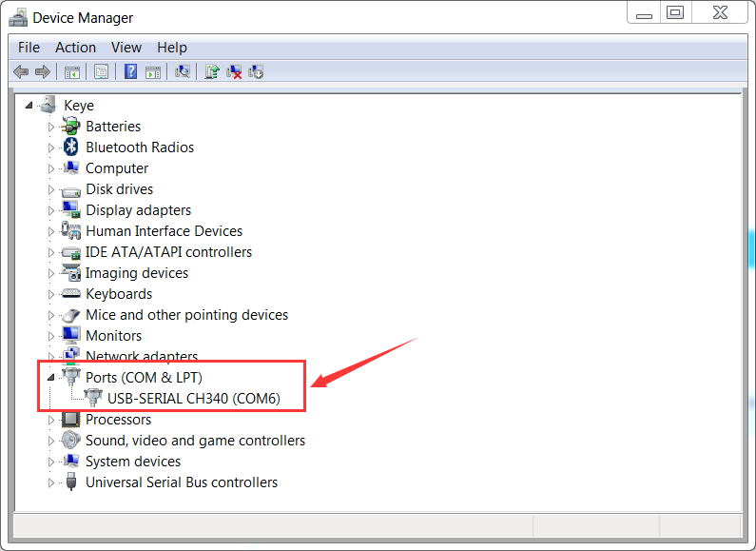Click the Uninstall device red X icon
This screenshot has width=756, height=551.
tap(234, 71)
